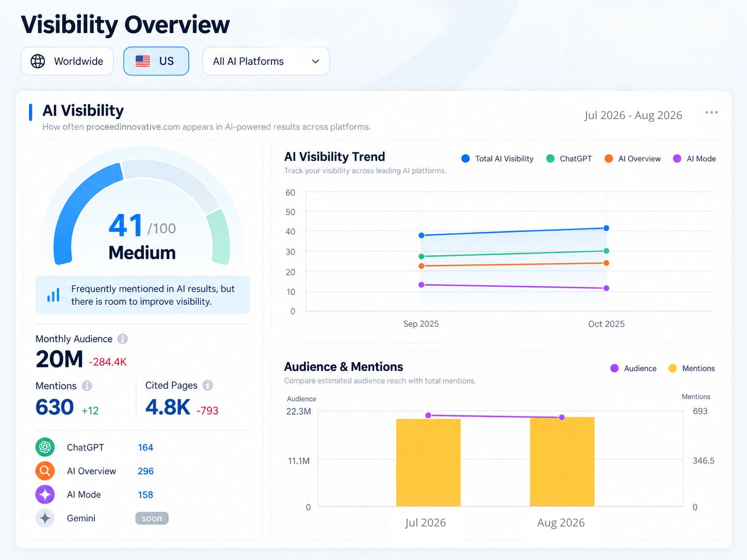Click the green ChatGPT point at Oct 2025
Image resolution: width=747 pixels, height=560 pixels.
(606, 251)
